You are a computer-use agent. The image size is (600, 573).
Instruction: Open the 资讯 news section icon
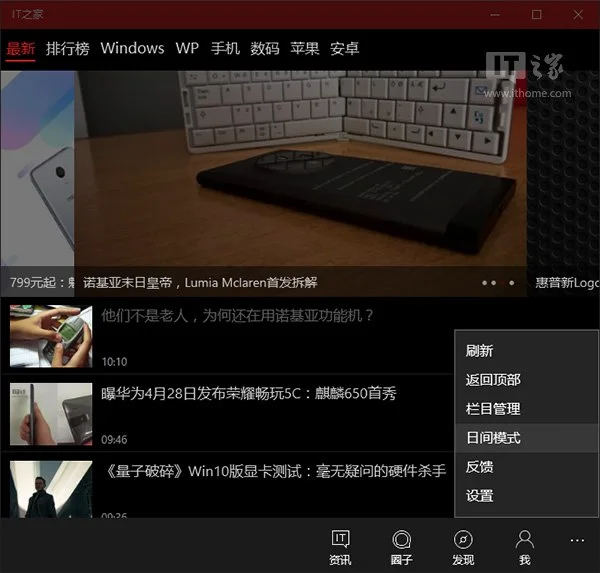[x=340, y=547]
